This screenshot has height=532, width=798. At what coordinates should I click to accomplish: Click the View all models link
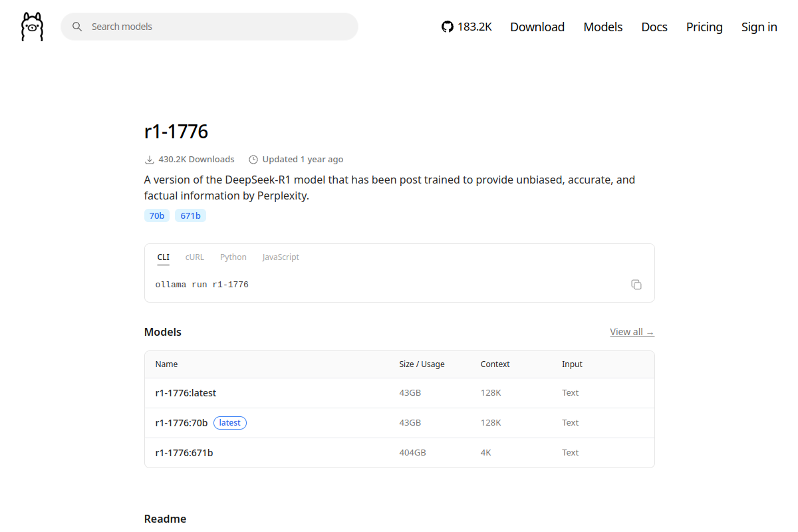(x=632, y=332)
